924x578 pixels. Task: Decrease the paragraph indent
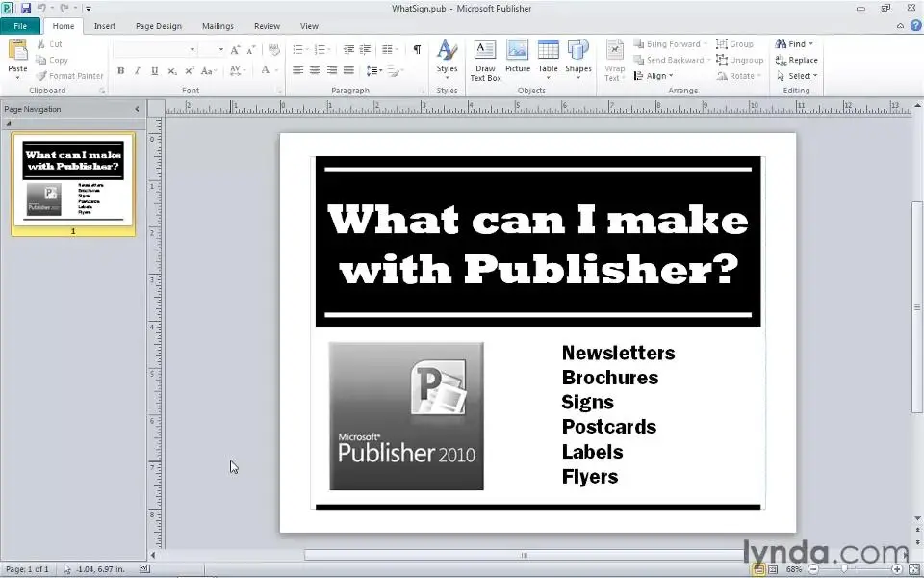pyautogui.click(x=348, y=49)
